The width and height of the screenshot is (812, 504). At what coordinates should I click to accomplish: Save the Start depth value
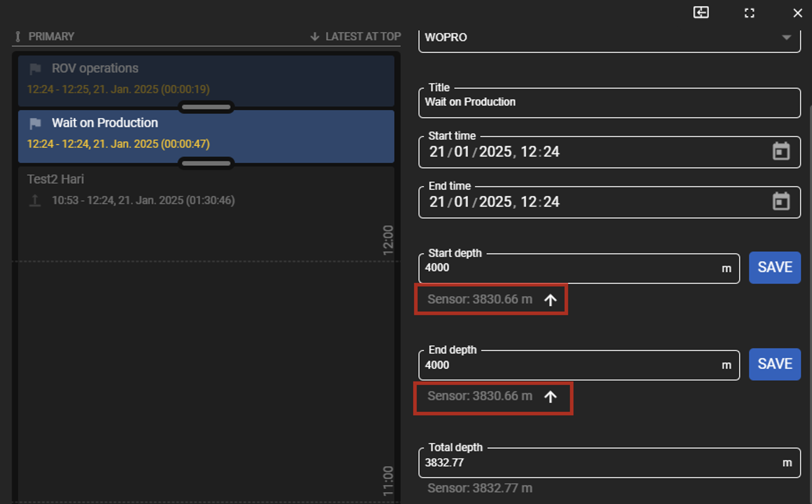(775, 267)
